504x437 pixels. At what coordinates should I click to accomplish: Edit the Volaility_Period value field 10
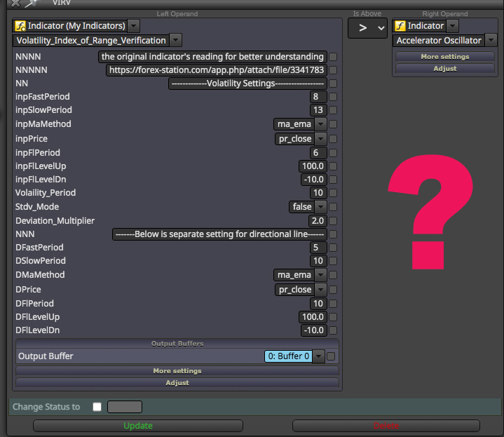pyautogui.click(x=318, y=193)
